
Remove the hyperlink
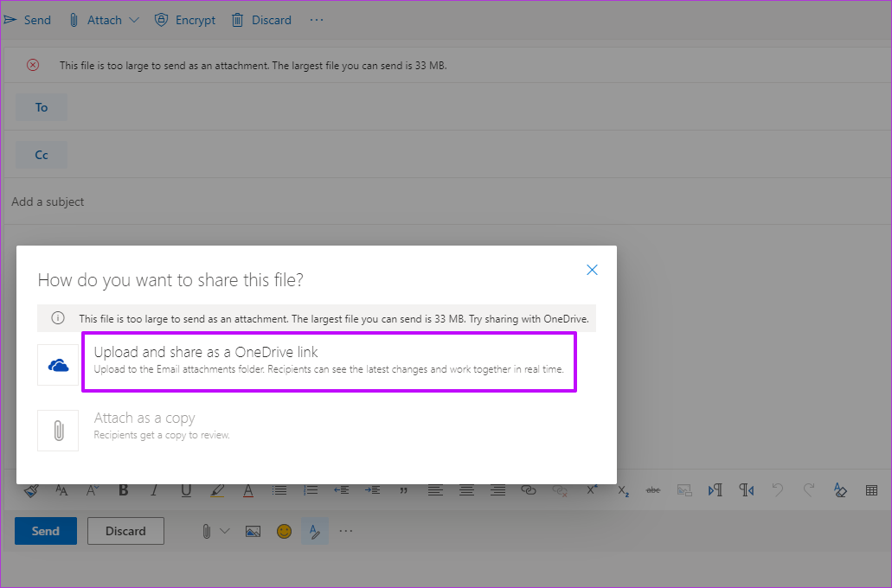[560, 490]
